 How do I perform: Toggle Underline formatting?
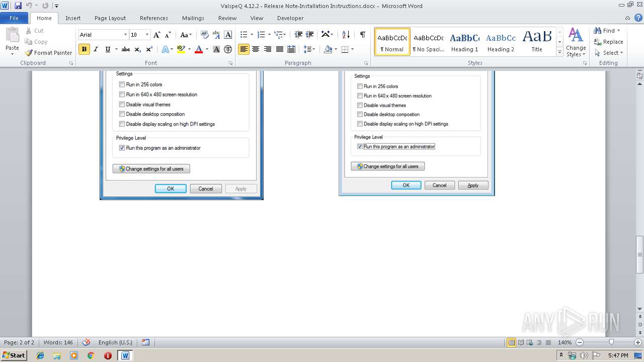107,49
